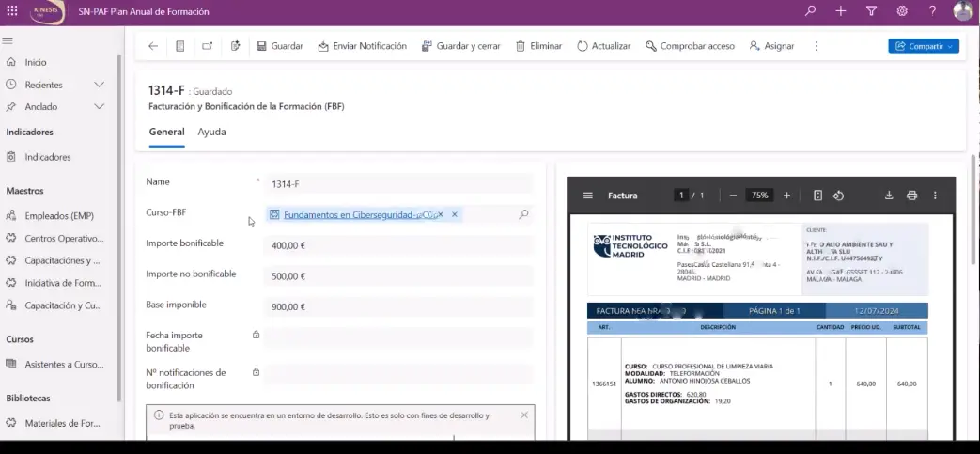Viewport: 980px width, 454px height.
Task: Click Actualizar to refresh the record
Action: 604,46
